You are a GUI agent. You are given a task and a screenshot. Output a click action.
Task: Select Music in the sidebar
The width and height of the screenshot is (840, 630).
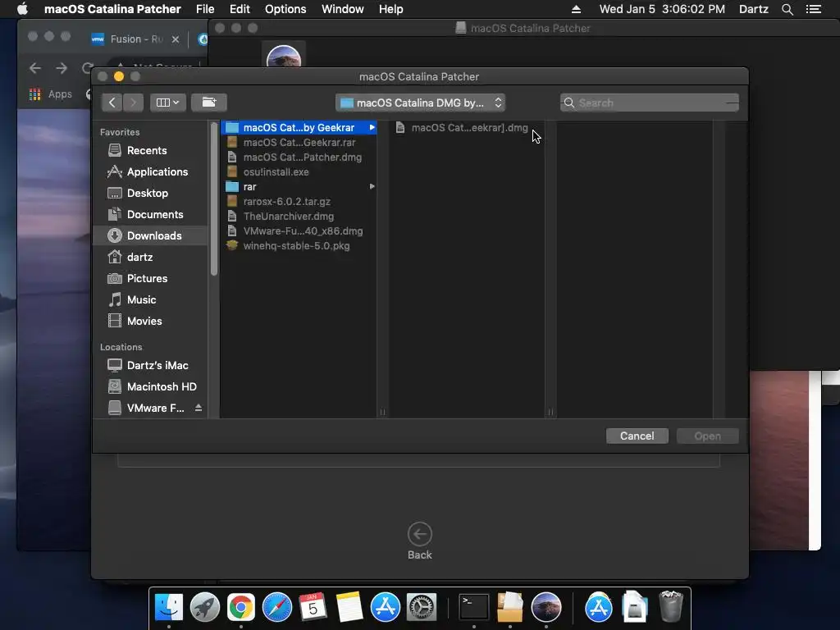tap(150, 300)
